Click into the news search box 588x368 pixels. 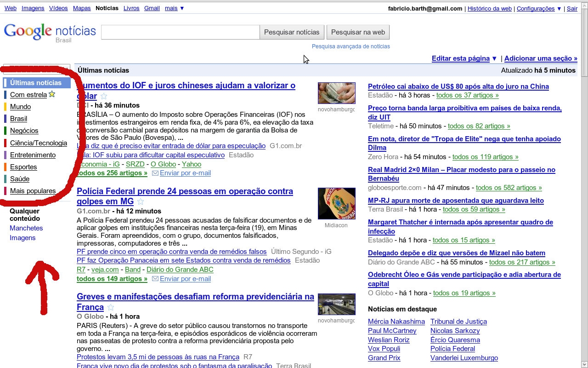click(x=181, y=32)
